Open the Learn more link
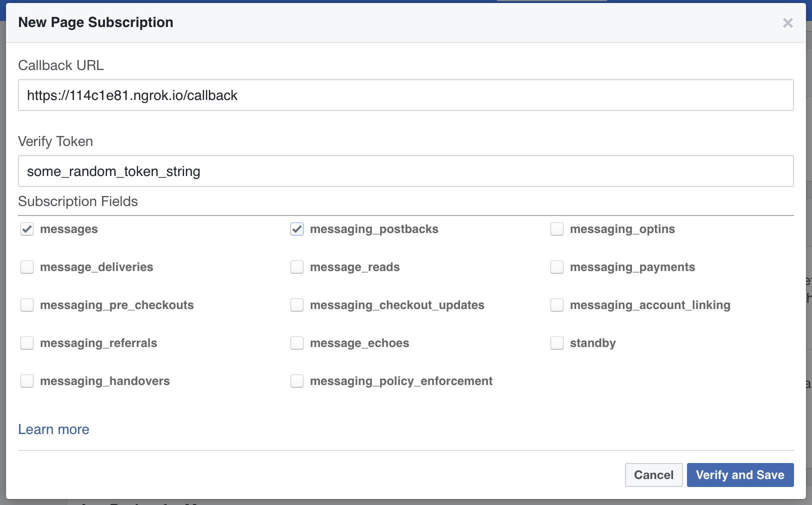This screenshot has height=505, width=812. click(x=53, y=429)
